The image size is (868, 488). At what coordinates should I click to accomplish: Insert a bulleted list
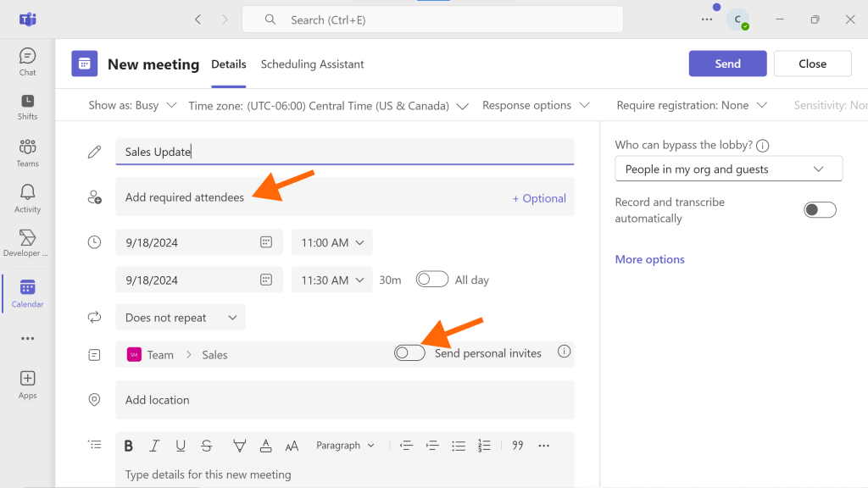click(x=459, y=446)
